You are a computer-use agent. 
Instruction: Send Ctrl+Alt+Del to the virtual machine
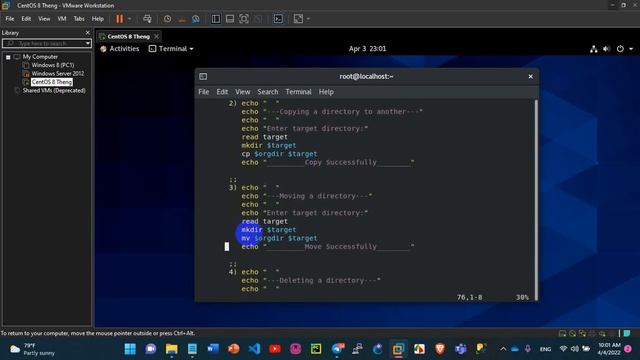[147, 19]
